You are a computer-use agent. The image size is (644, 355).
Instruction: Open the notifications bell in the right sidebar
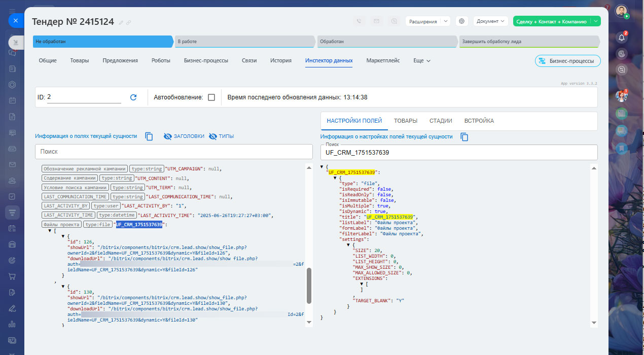point(622,38)
